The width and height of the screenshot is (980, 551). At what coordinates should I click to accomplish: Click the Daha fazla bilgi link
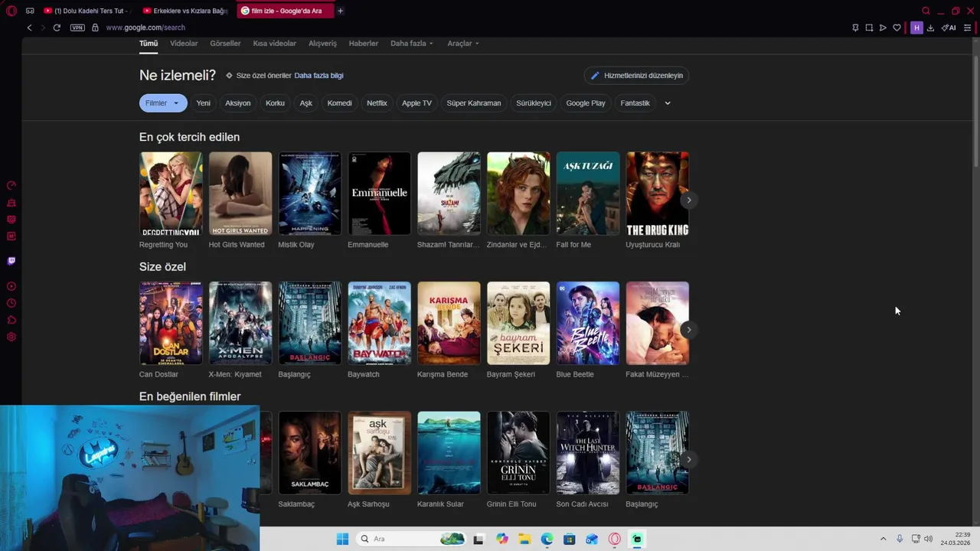[x=318, y=76]
